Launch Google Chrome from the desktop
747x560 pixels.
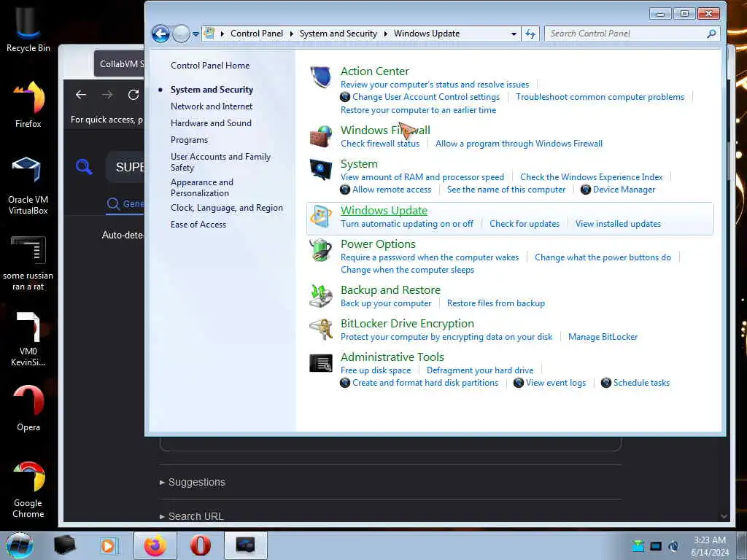coord(28,490)
